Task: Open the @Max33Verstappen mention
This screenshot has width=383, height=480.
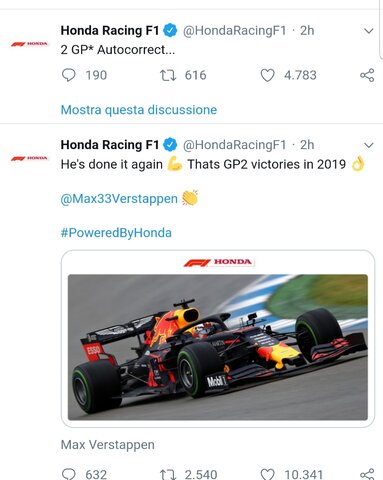Action: click(119, 199)
